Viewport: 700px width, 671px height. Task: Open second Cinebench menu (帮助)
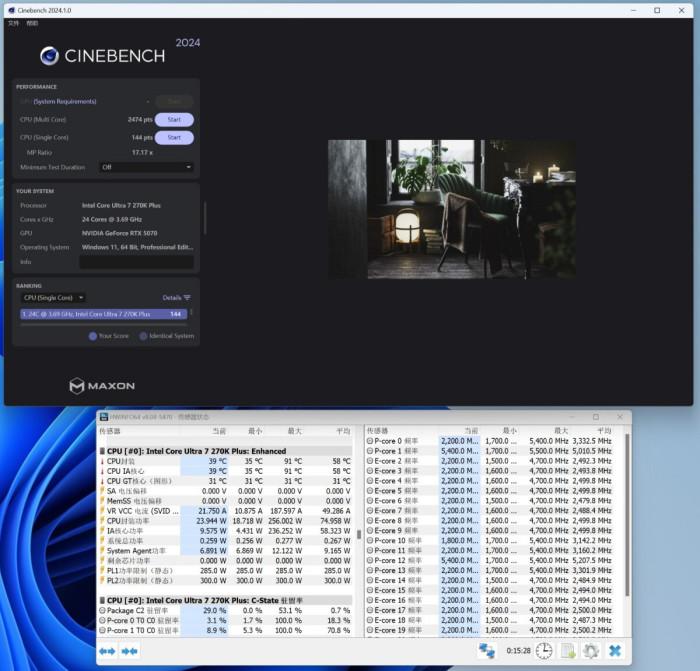[x=32, y=23]
